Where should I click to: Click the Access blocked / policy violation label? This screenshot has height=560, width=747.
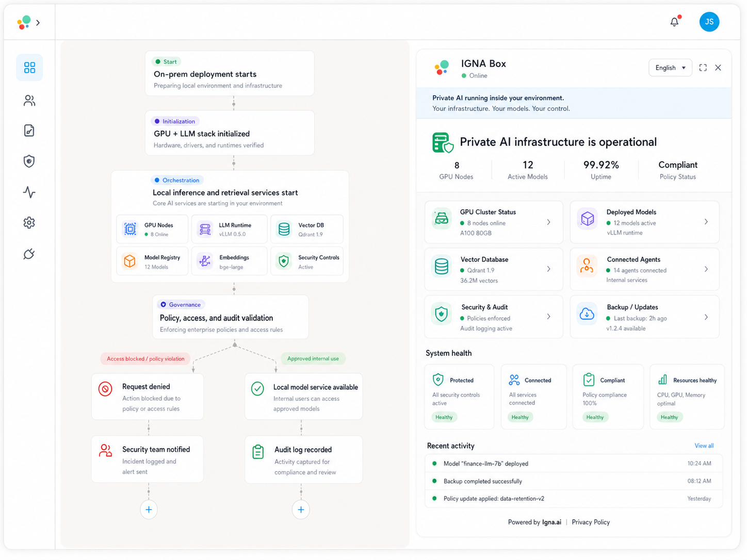point(145,358)
